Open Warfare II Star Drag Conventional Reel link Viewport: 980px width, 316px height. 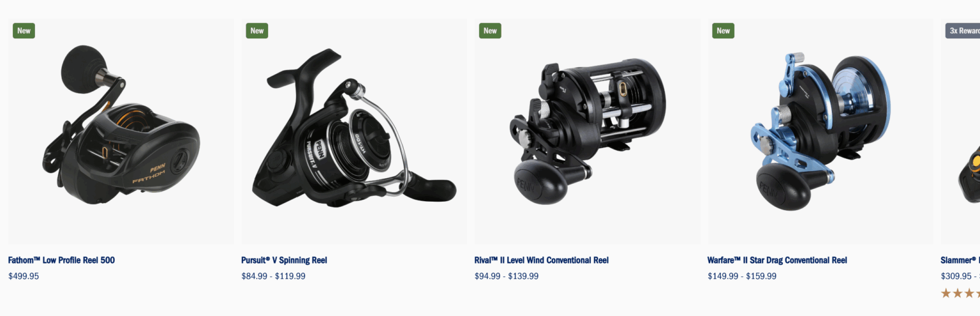[777, 260]
